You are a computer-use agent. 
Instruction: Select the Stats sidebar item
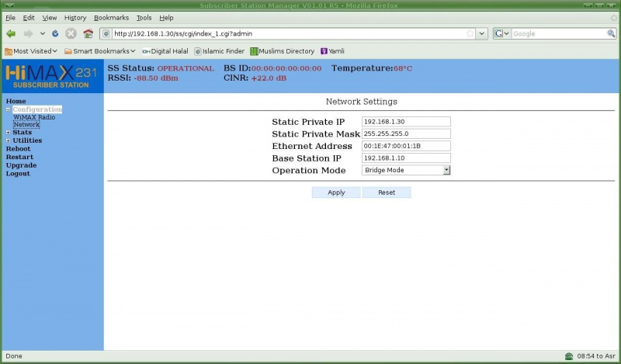[23, 132]
